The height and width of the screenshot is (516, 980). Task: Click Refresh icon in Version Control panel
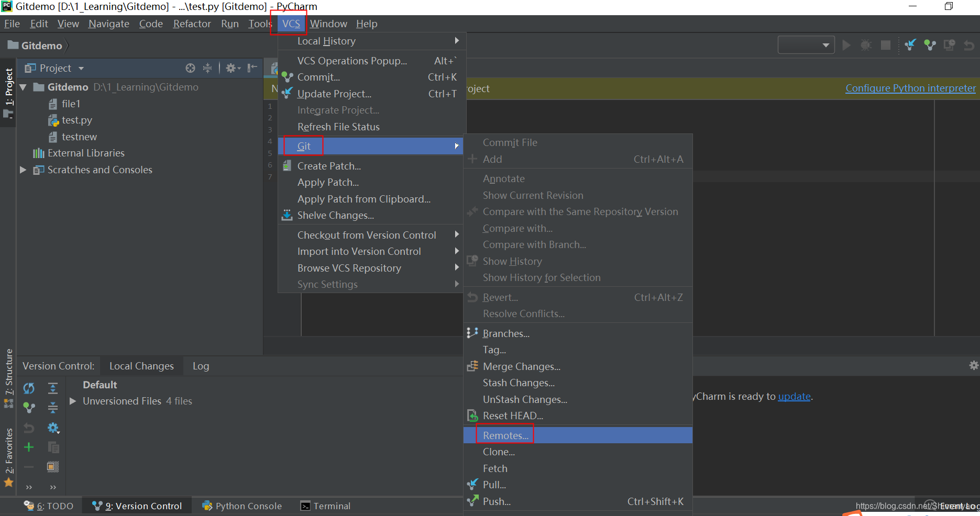(x=29, y=388)
